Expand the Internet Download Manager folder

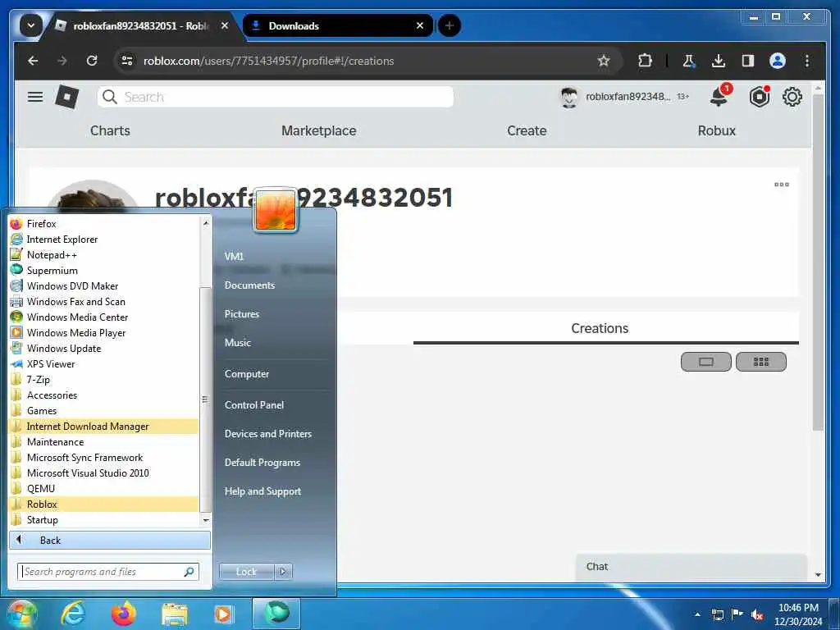pyautogui.click(x=103, y=427)
